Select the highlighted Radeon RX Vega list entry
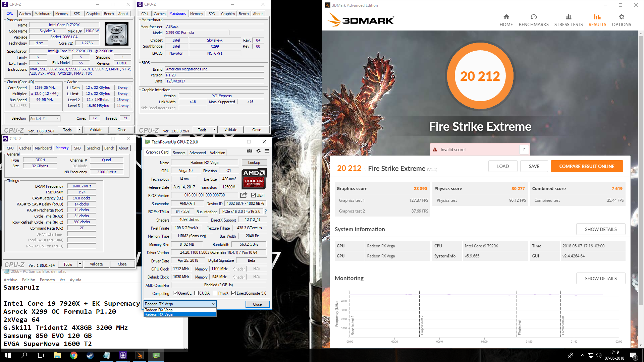Screen dimensions: 644x362 click(x=180, y=314)
